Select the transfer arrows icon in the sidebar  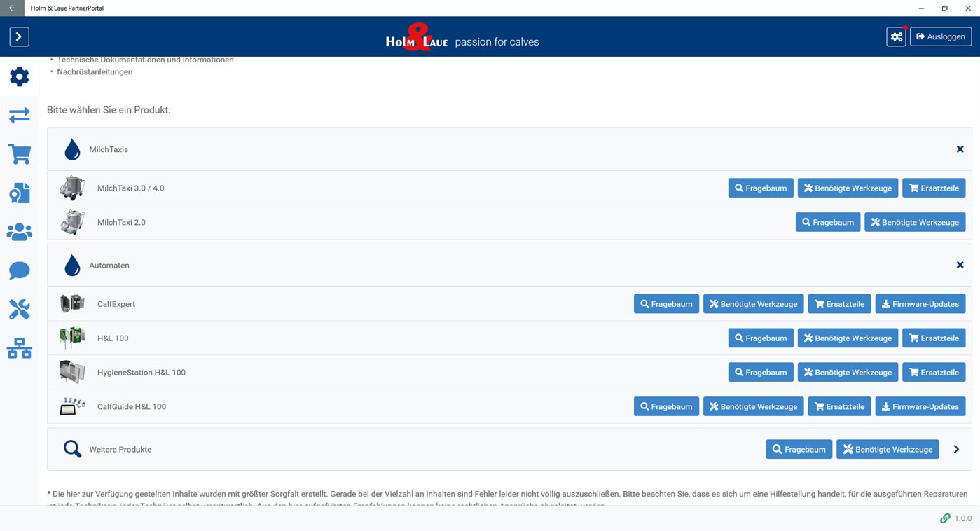[19, 115]
